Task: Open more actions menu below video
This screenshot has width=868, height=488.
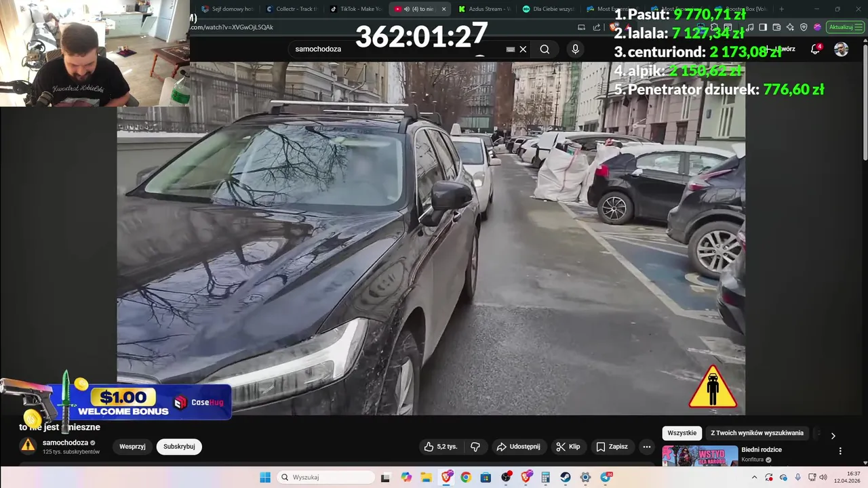Action: click(x=647, y=447)
